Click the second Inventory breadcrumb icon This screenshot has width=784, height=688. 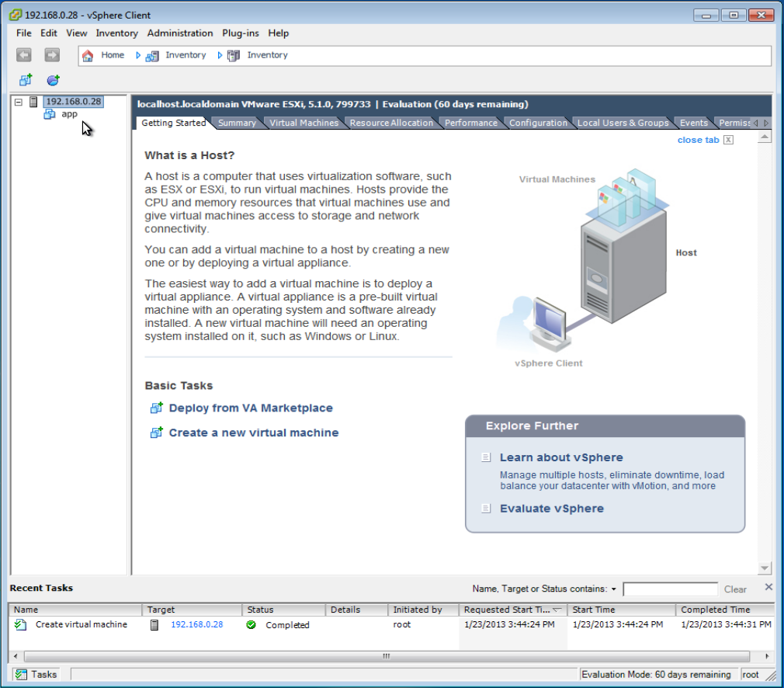(234, 56)
